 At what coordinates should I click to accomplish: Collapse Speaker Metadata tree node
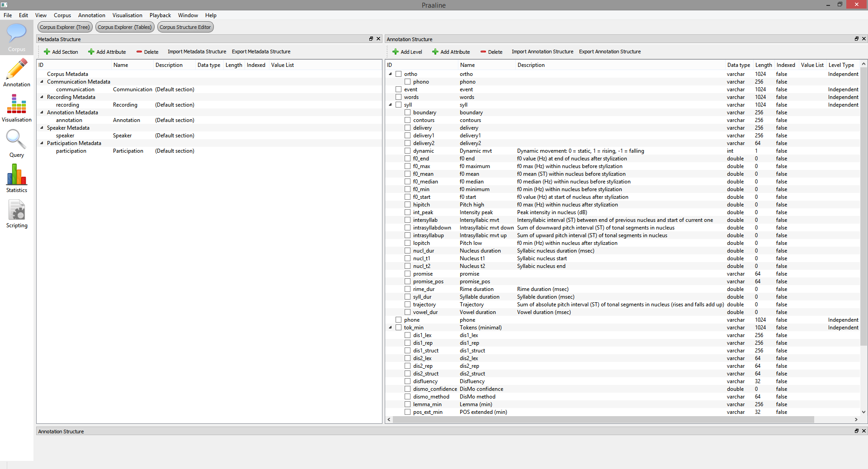click(x=42, y=128)
